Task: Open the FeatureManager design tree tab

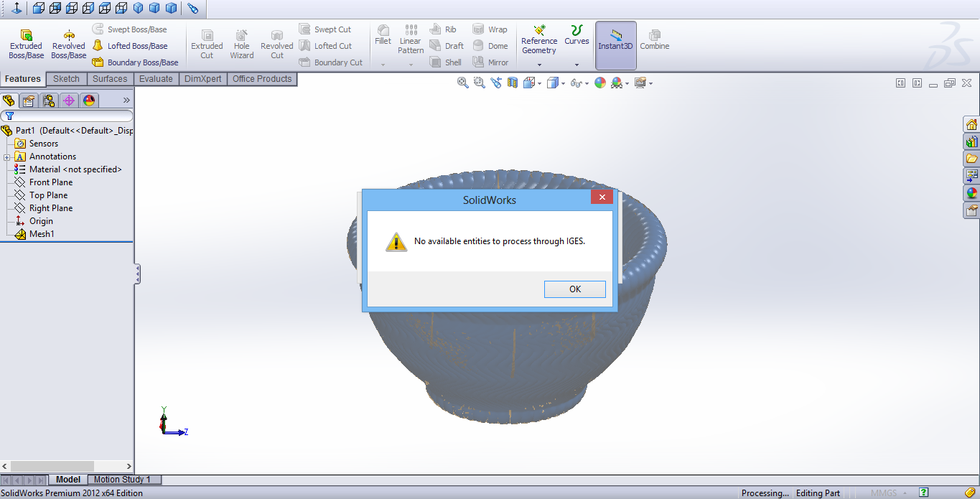Action: click(9, 101)
